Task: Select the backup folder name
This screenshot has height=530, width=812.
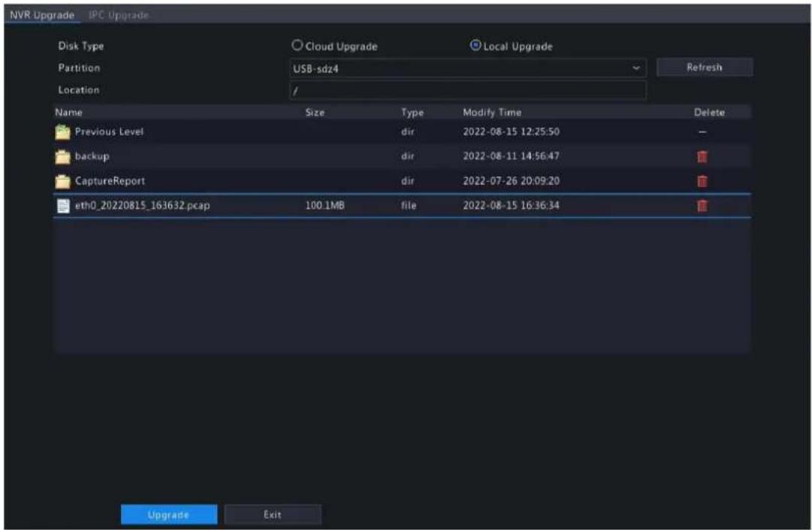Action: click(92, 156)
